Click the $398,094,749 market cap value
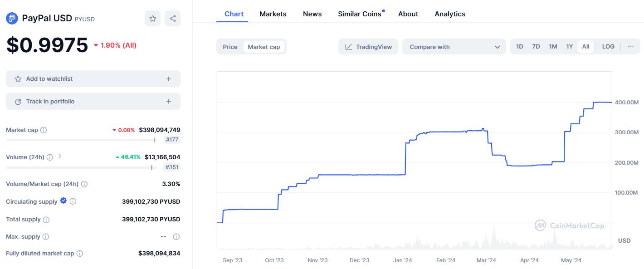The width and height of the screenshot is (644, 269). [x=160, y=130]
